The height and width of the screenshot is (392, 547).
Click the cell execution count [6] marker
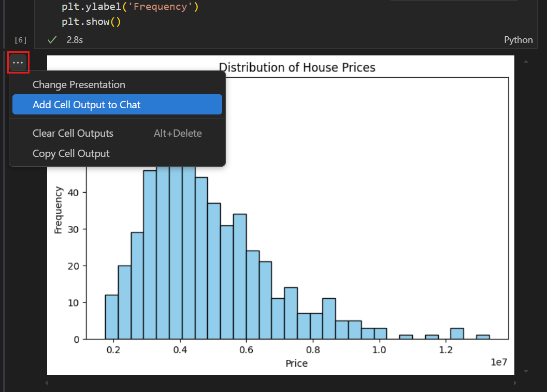click(x=20, y=39)
